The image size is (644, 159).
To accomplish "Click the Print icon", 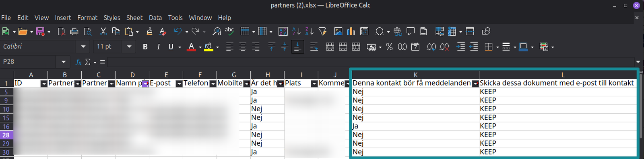I will tap(74, 32).
